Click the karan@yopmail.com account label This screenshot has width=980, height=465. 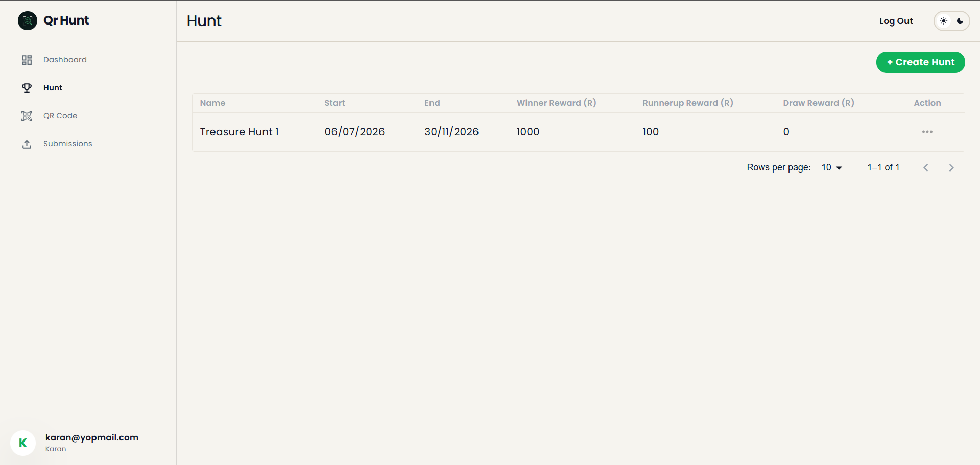[92, 437]
